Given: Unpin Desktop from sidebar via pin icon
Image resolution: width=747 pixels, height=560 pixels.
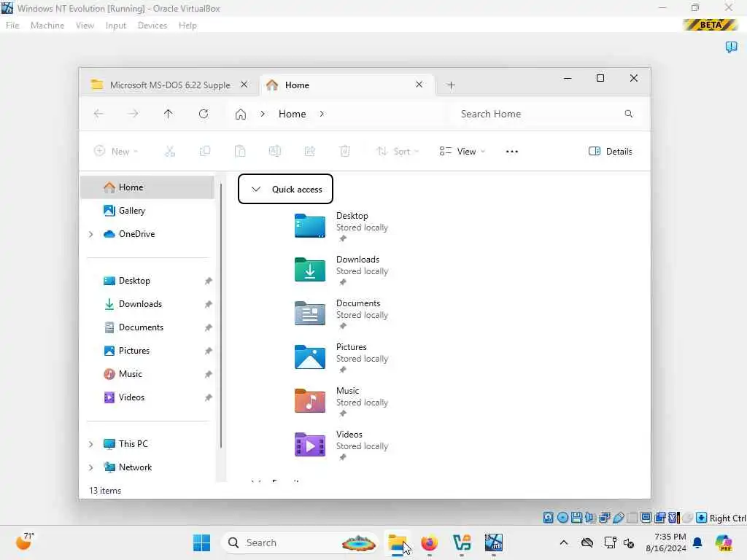Looking at the screenshot, I should click(208, 281).
